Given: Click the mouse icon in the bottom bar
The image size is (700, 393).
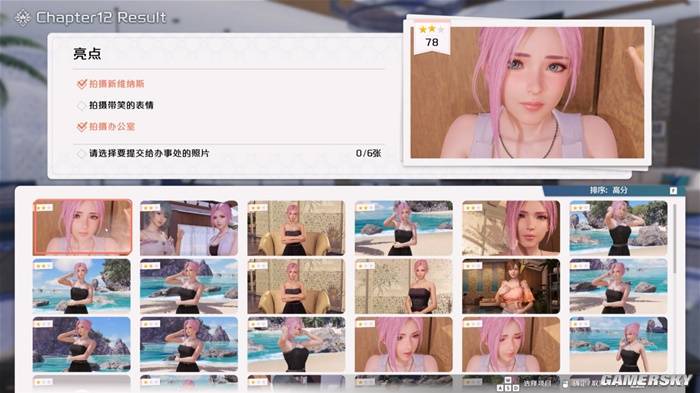Looking at the screenshot, I should [565, 384].
